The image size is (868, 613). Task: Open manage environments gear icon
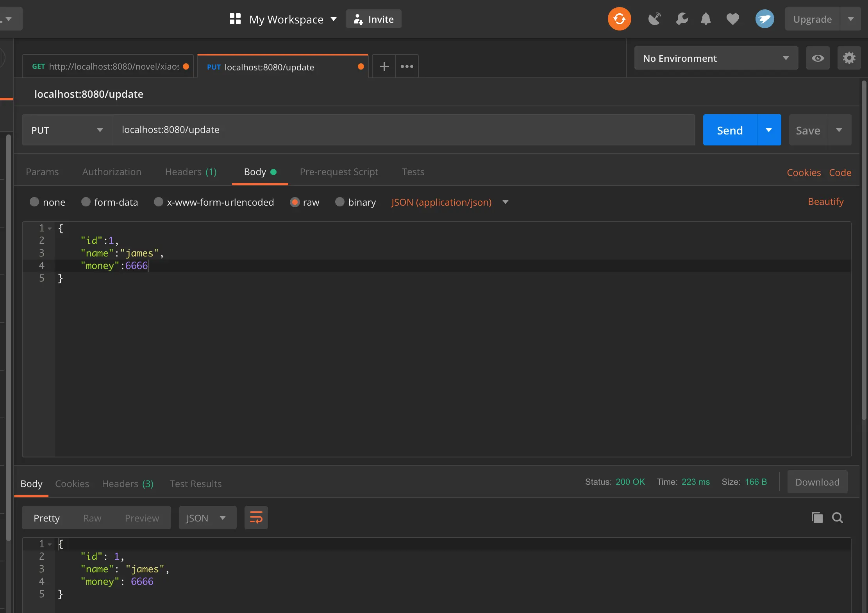pos(849,58)
